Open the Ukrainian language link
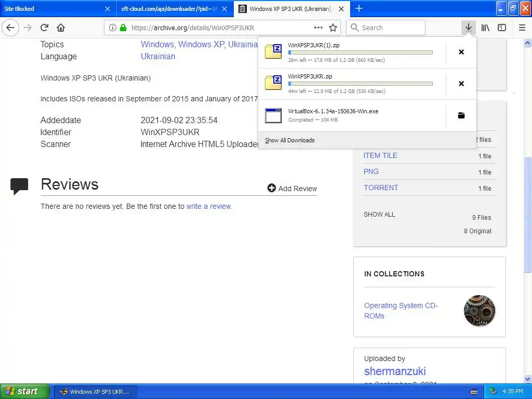The height and width of the screenshot is (399, 532). coord(158,56)
